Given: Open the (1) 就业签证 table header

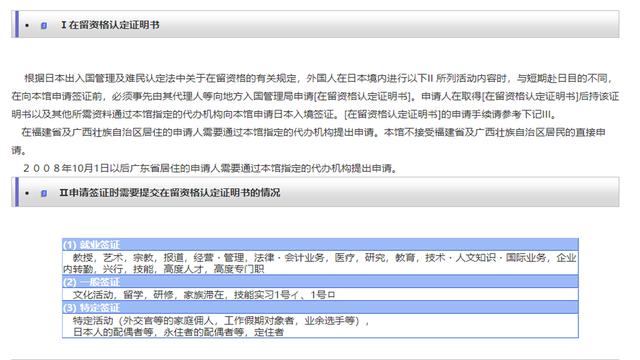Looking at the screenshot, I should 320,244.
